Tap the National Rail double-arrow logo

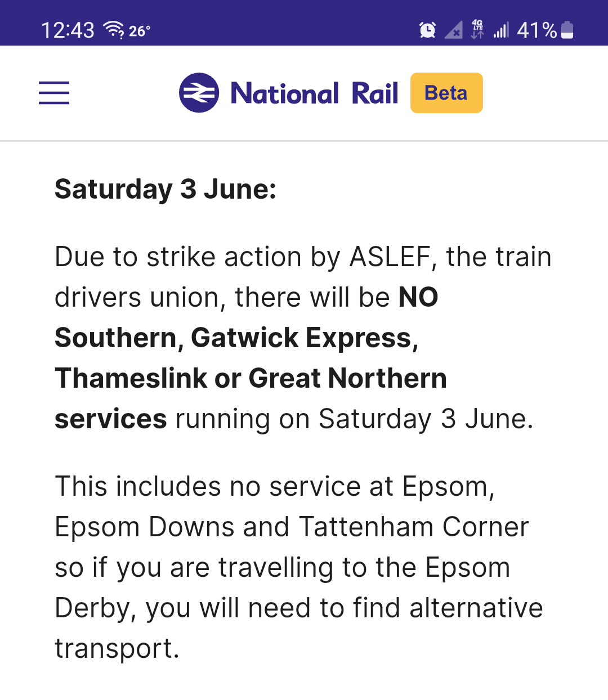point(199,93)
